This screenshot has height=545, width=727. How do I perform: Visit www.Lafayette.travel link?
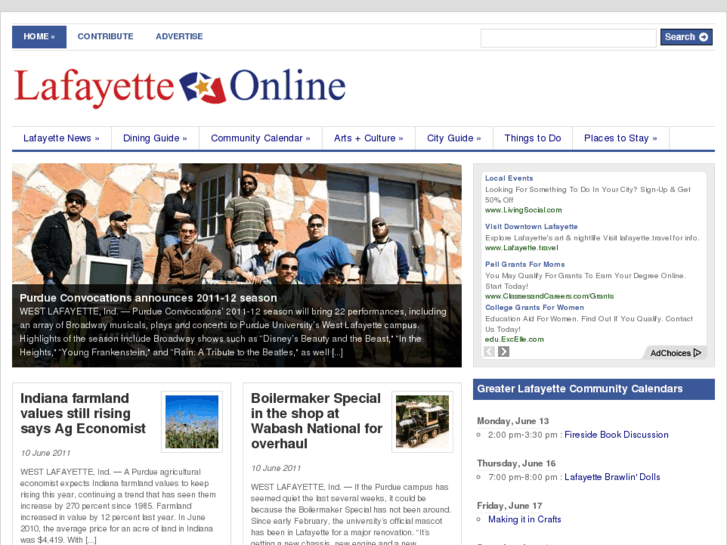[x=522, y=248]
